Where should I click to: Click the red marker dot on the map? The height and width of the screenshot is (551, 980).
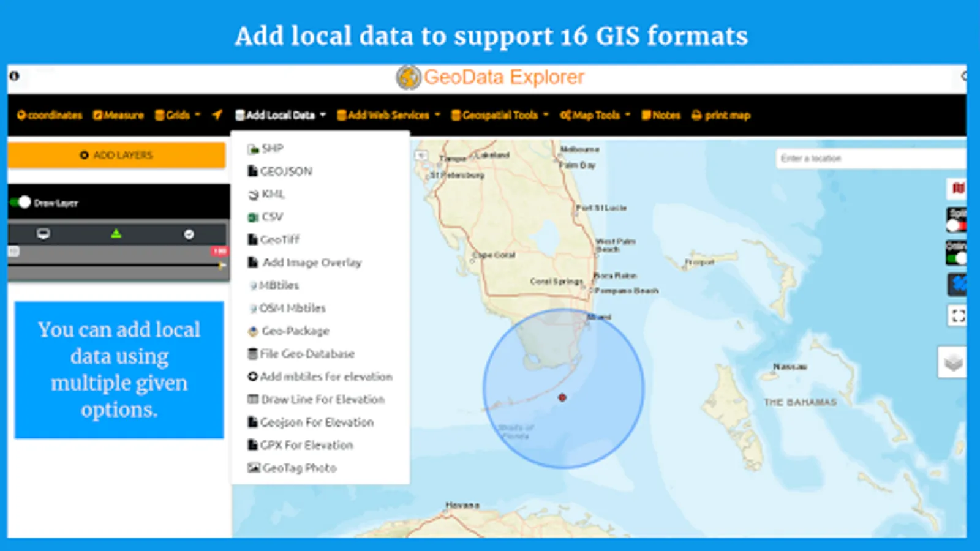[x=562, y=398]
